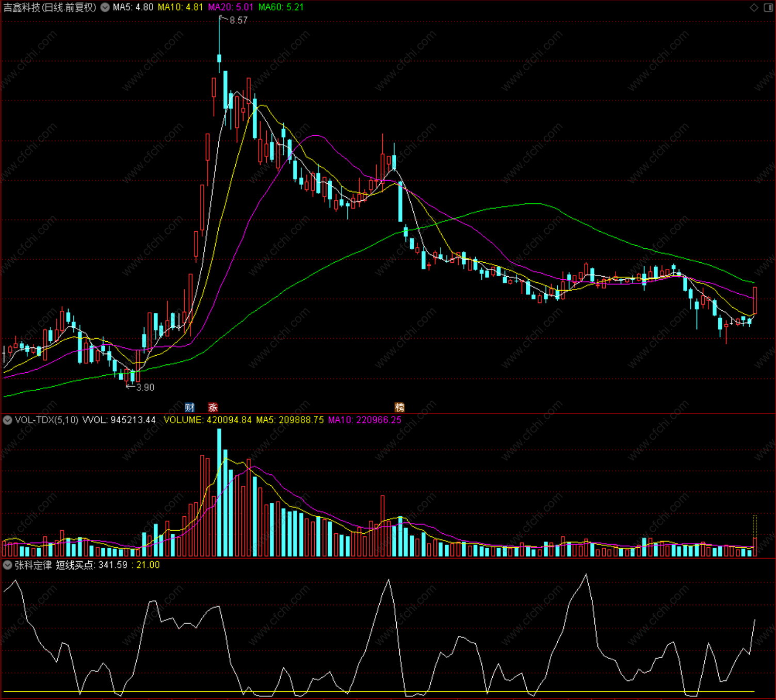This screenshot has width=776, height=700.
Task: Click the 张科定律 indicator name
Action: 33,565
